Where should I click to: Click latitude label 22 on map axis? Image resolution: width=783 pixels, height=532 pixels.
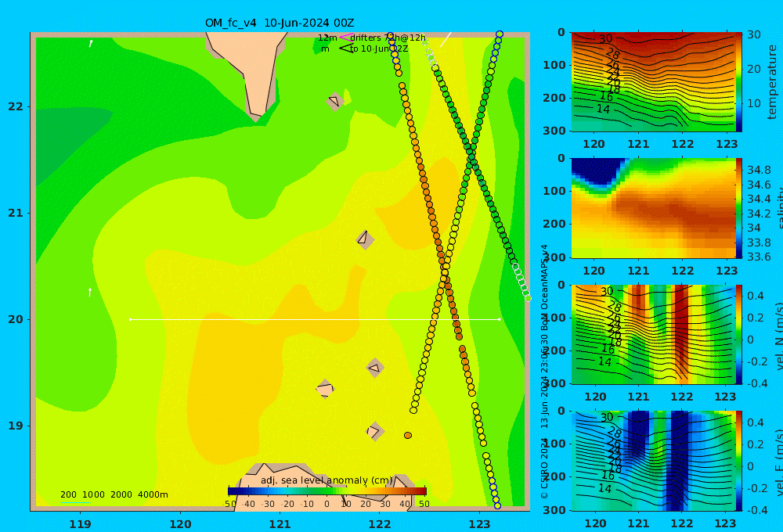(16, 106)
